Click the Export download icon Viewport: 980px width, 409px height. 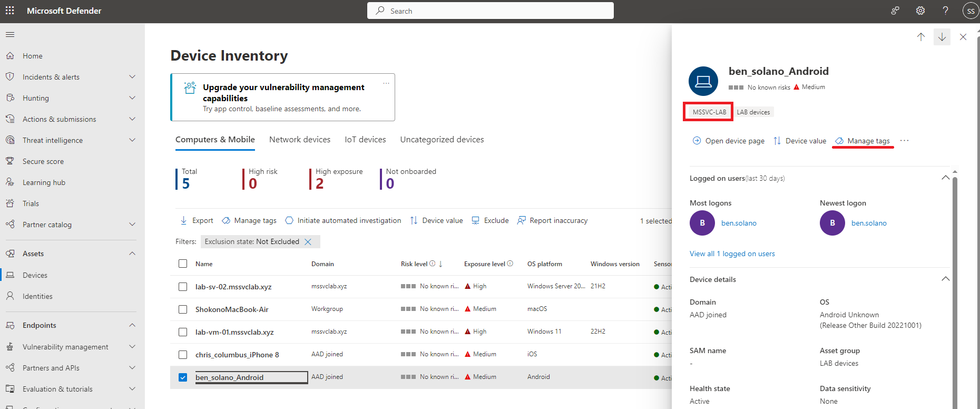pyautogui.click(x=184, y=220)
